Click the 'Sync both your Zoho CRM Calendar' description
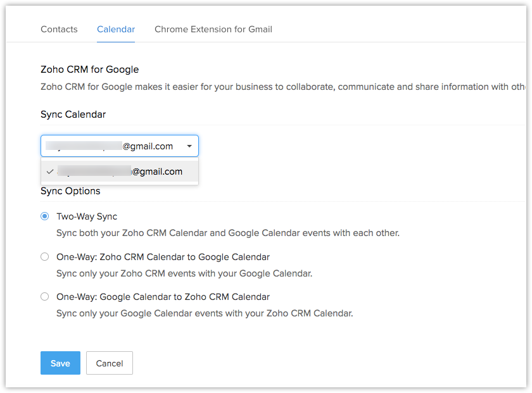The width and height of the screenshot is (532, 393). point(227,233)
